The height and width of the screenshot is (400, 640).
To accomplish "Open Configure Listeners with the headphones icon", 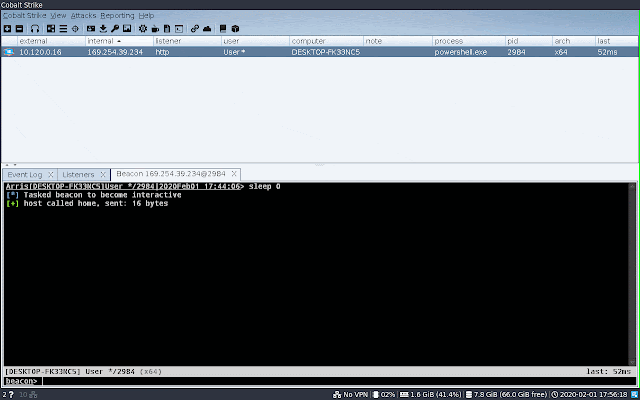I will tap(35, 29).
